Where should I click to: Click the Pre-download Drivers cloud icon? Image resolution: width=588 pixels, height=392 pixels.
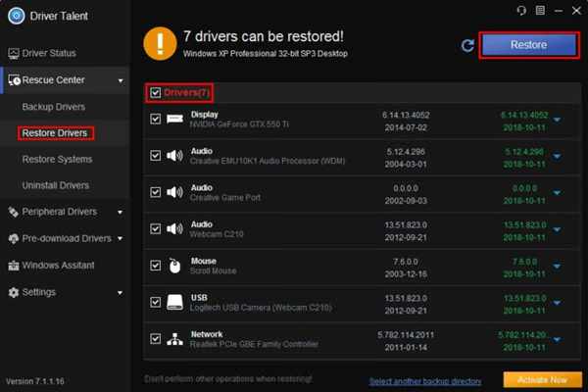pyautogui.click(x=14, y=238)
